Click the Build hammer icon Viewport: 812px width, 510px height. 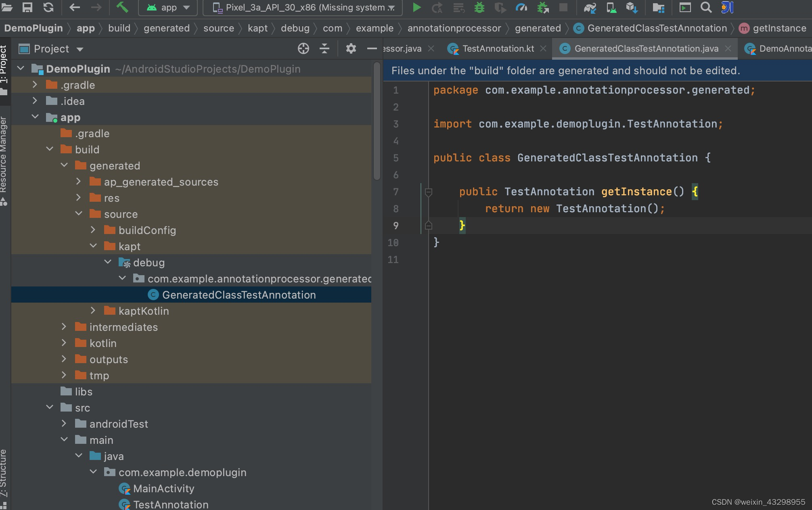tap(122, 7)
